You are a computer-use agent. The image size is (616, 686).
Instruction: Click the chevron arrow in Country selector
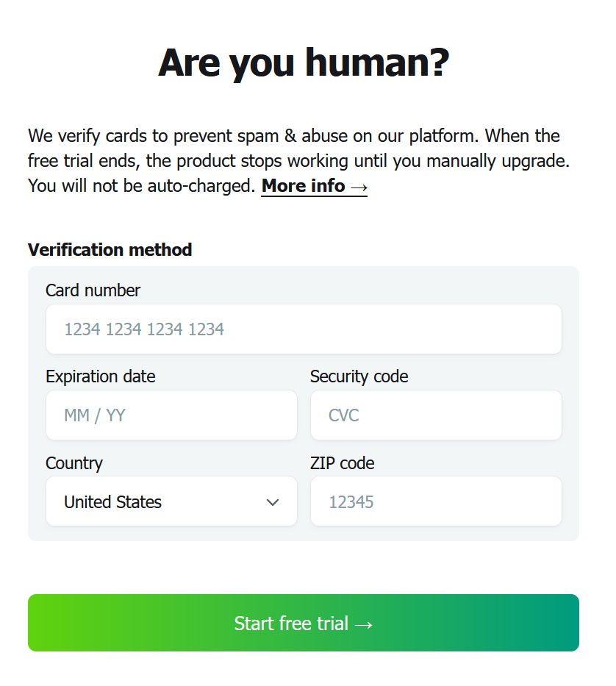pyautogui.click(x=273, y=502)
